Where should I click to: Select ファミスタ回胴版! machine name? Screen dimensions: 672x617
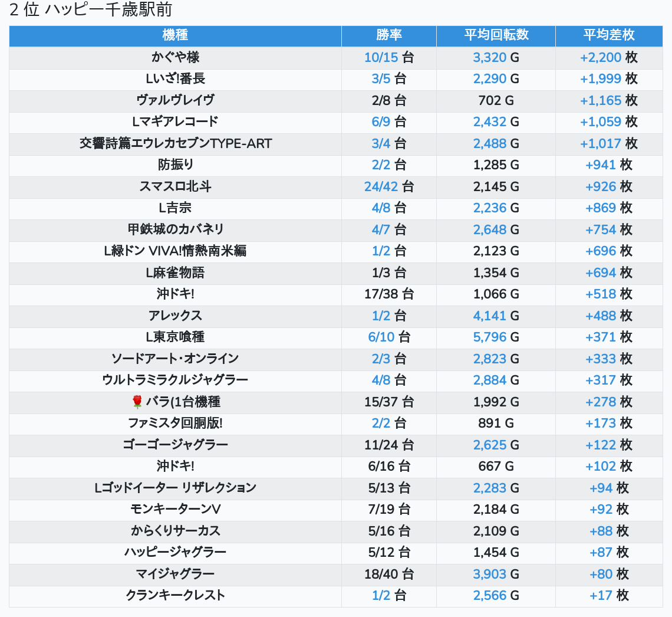tap(175, 423)
